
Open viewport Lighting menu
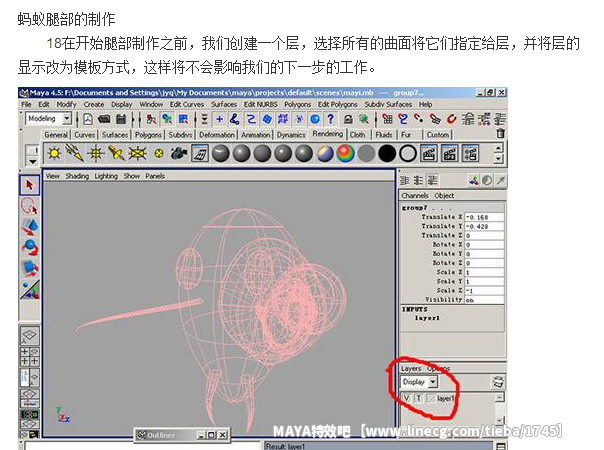[106, 176]
